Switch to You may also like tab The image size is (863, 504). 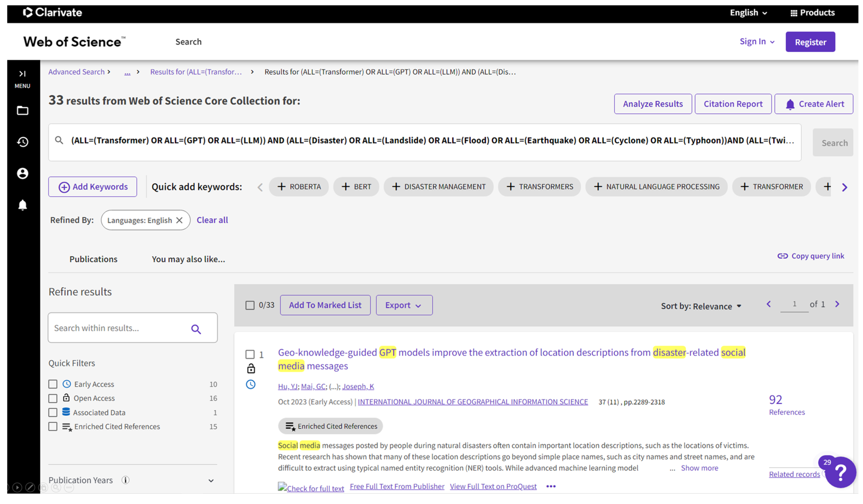188,259
